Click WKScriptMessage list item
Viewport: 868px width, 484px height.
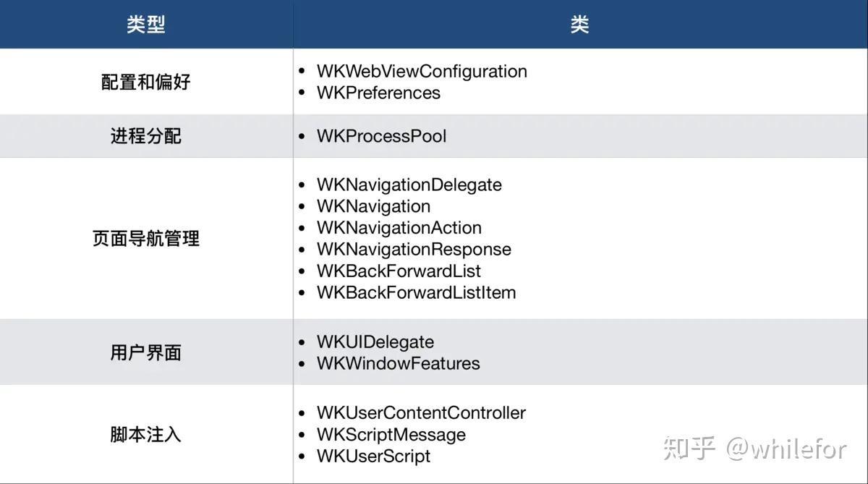(391, 435)
